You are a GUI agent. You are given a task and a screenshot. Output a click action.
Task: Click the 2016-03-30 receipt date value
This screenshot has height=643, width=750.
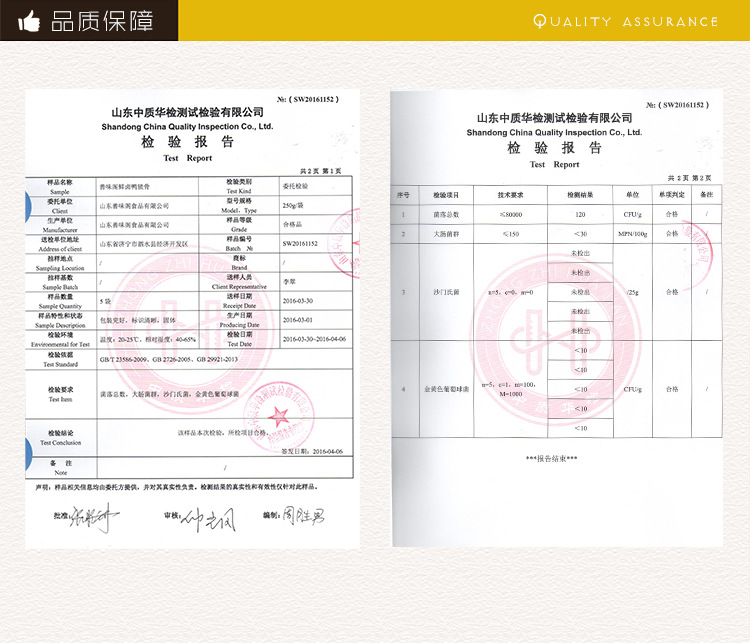(316, 301)
